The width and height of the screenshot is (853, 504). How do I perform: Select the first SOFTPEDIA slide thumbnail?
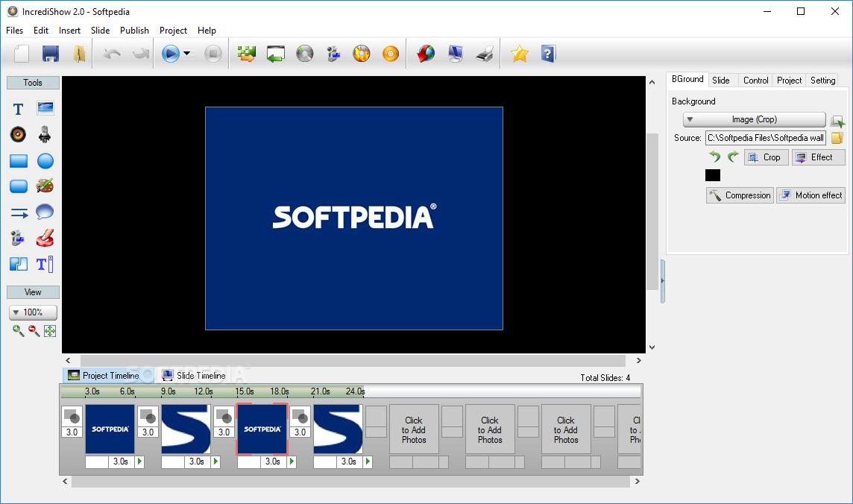pos(110,429)
